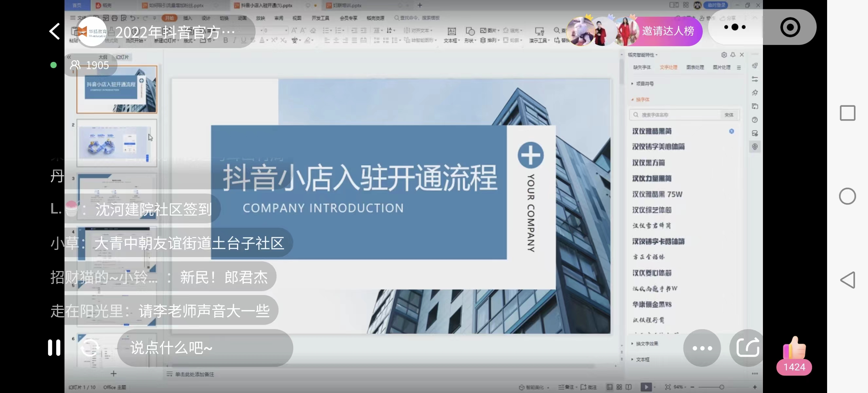Click the print icon in quick toolbar

pyautogui.click(x=115, y=18)
